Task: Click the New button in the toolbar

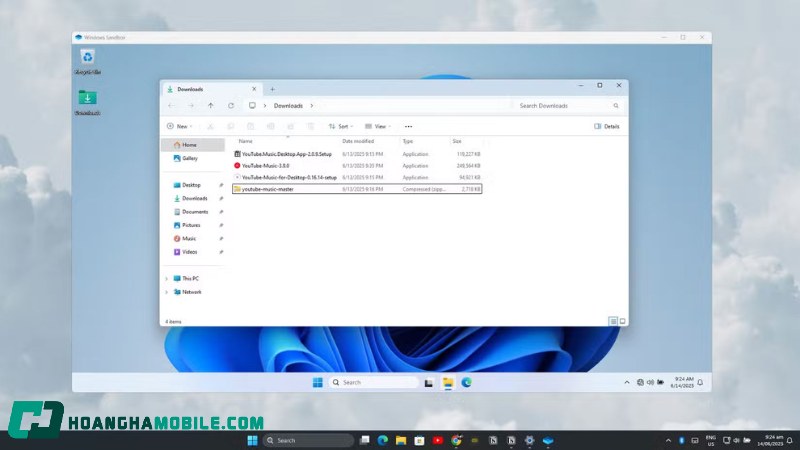Action: point(178,127)
